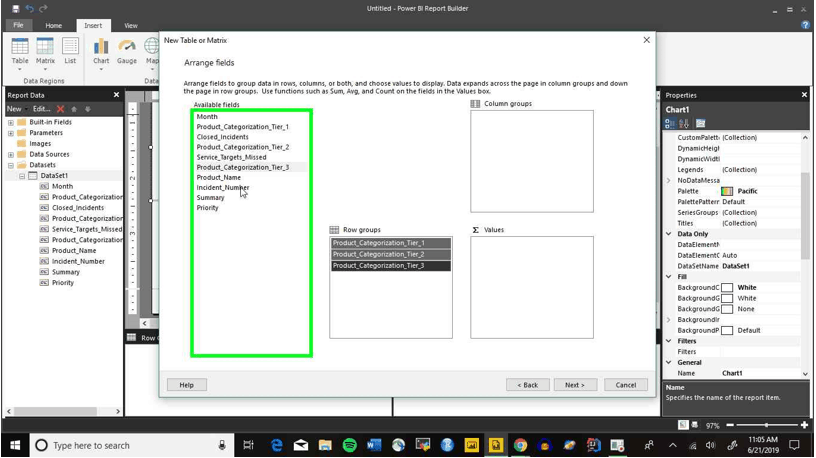
Task: Select Summary field in DataSet1 tree
Action: click(x=66, y=272)
